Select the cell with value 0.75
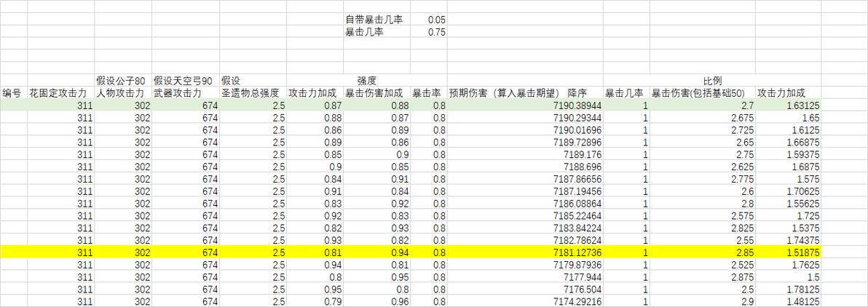The width and height of the screenshot is (868, 307). click(x=428, y=32)
